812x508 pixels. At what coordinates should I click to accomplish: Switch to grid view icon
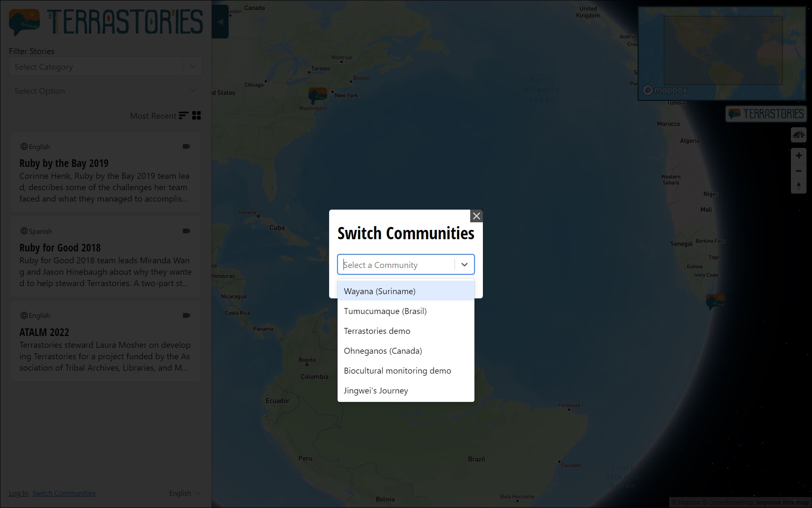(x=196, y=116)
